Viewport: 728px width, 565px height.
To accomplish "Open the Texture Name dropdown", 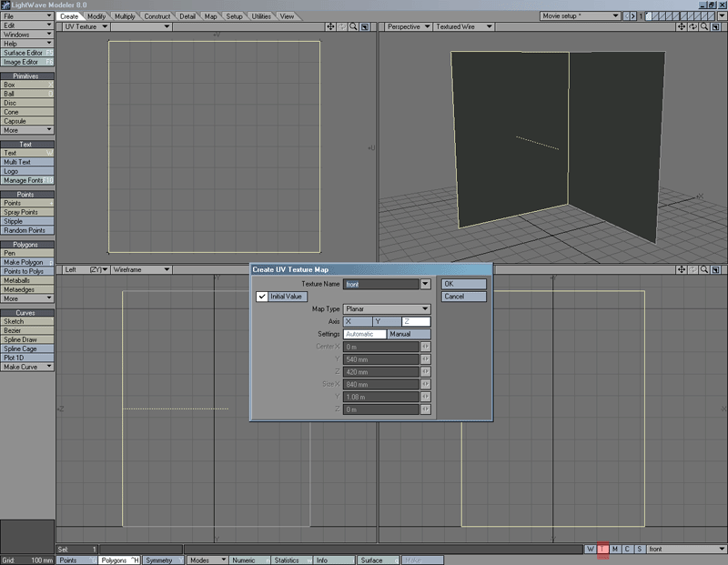I will (x=426, y=285).
